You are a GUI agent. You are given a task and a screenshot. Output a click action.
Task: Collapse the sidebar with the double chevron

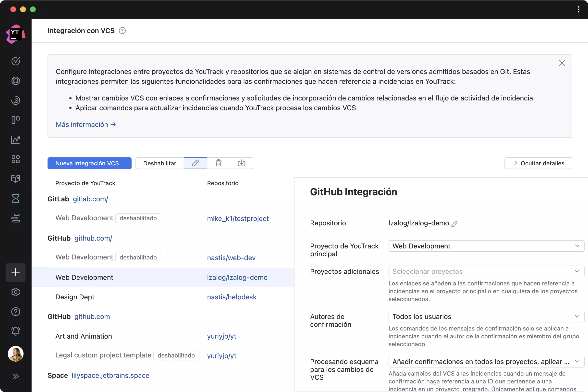pyautogui.click(x=15, y=376)
